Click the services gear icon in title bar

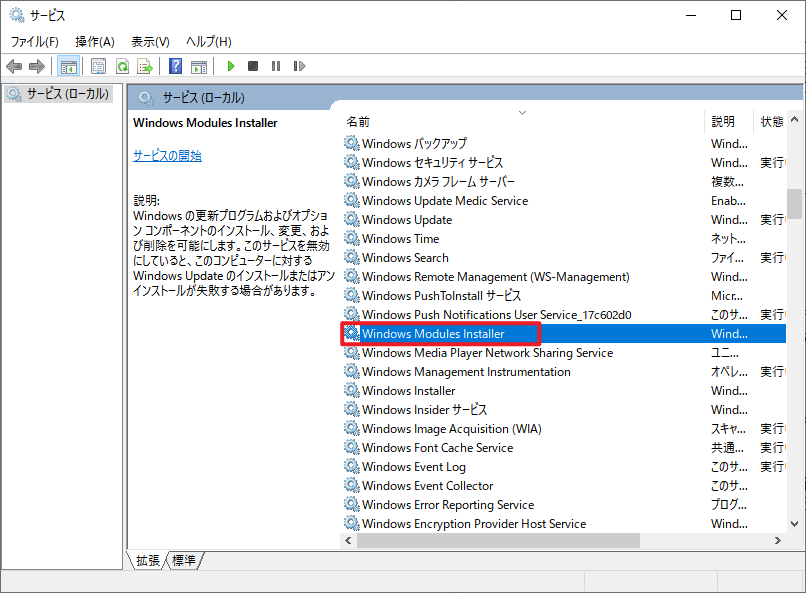[17, 15]
